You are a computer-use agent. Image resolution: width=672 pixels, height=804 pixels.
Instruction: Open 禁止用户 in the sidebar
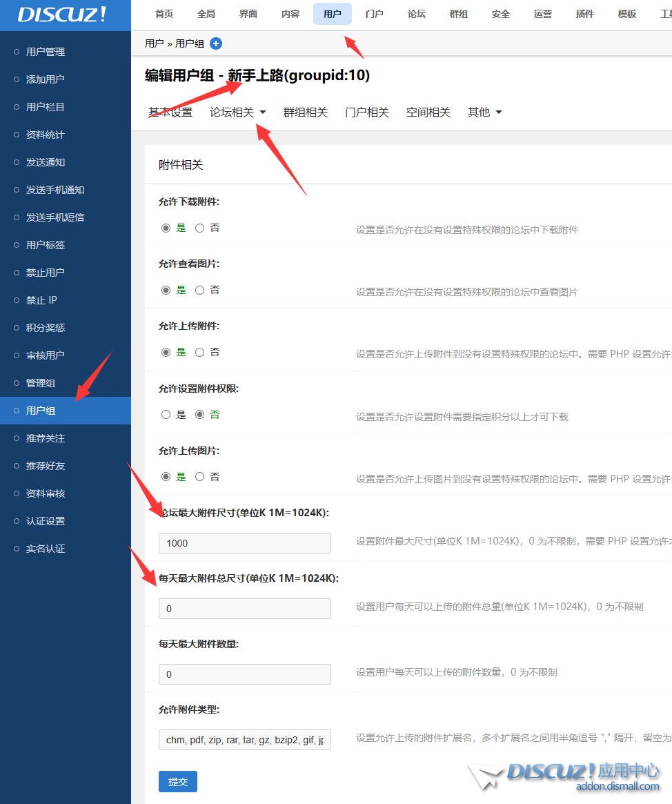46,273
